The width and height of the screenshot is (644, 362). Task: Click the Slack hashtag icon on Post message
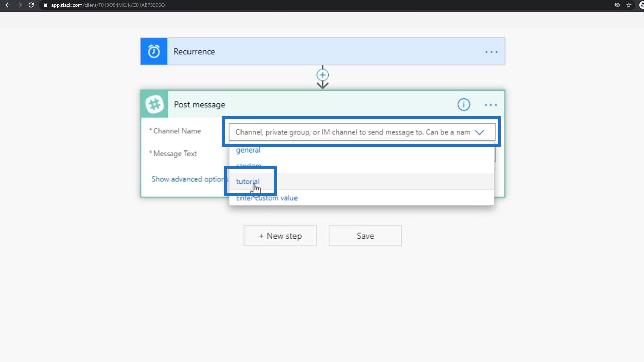coord(154,104)
